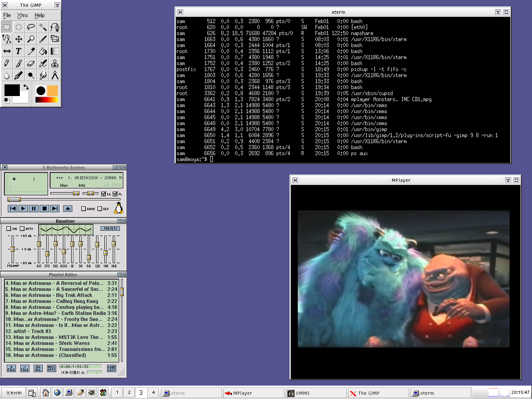Switch to workspace 1

pos(117,393)
